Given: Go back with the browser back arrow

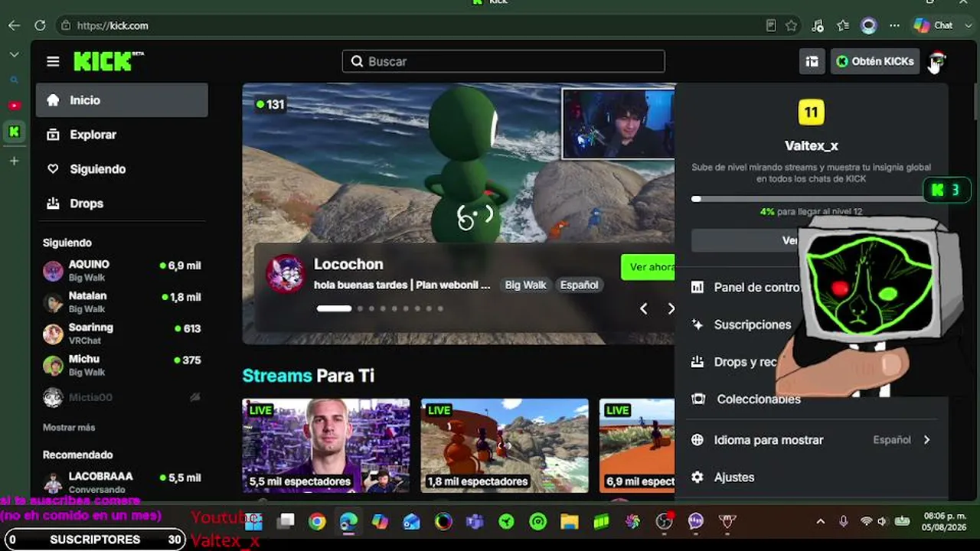Looking at the screenshot, I should 14,25.
